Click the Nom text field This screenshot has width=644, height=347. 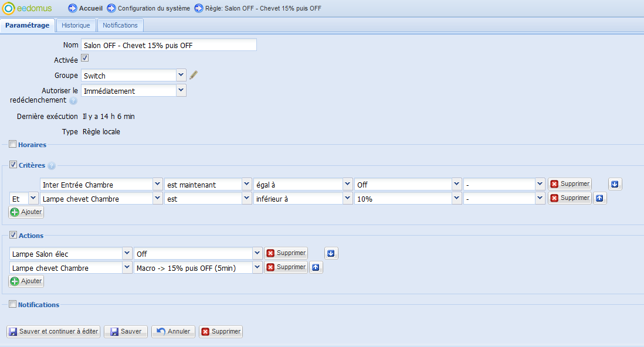coord(169,45)
